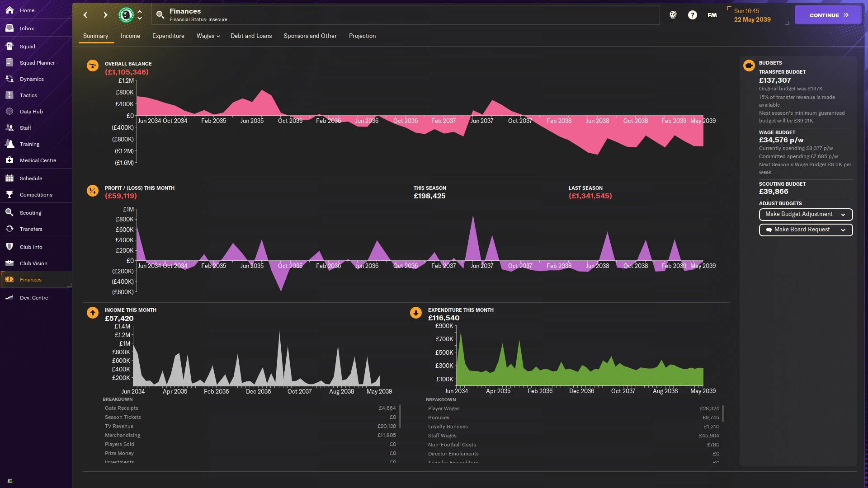Open the Sponsors and Other tab
868x488 pixels.
pyautogui.click(x=310, y=36)
